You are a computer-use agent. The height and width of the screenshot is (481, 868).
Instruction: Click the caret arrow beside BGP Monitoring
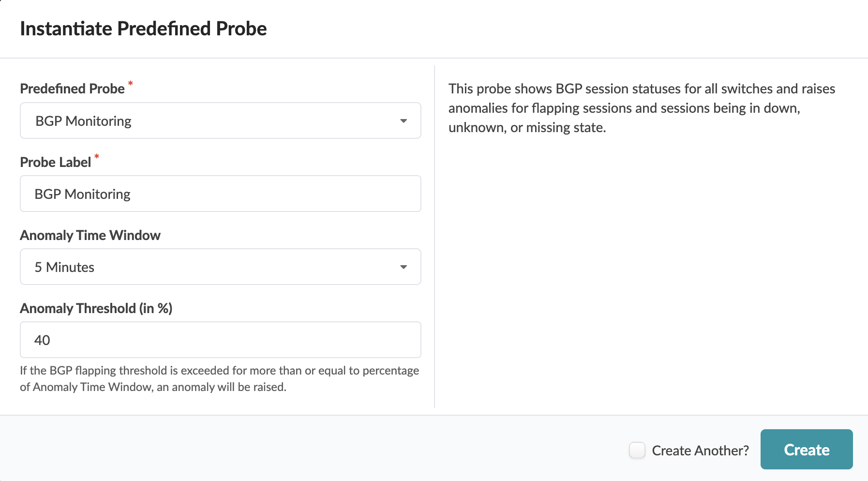(x=404, y=121)
